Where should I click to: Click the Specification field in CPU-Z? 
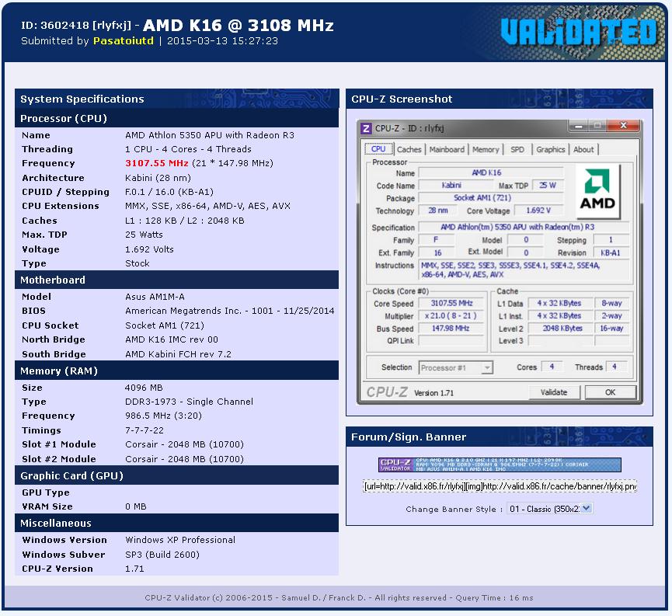click(524, 227)
